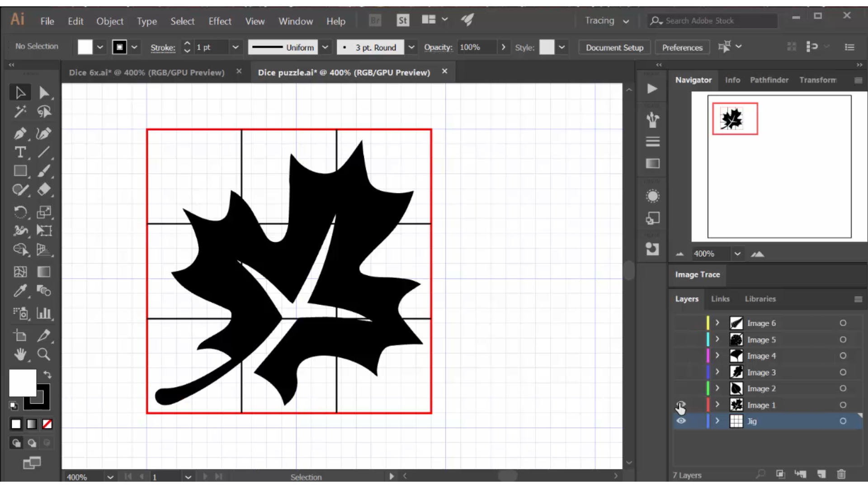Expand the Image 3 layer
Screen dimensions: 868x488
coord(717,372)
